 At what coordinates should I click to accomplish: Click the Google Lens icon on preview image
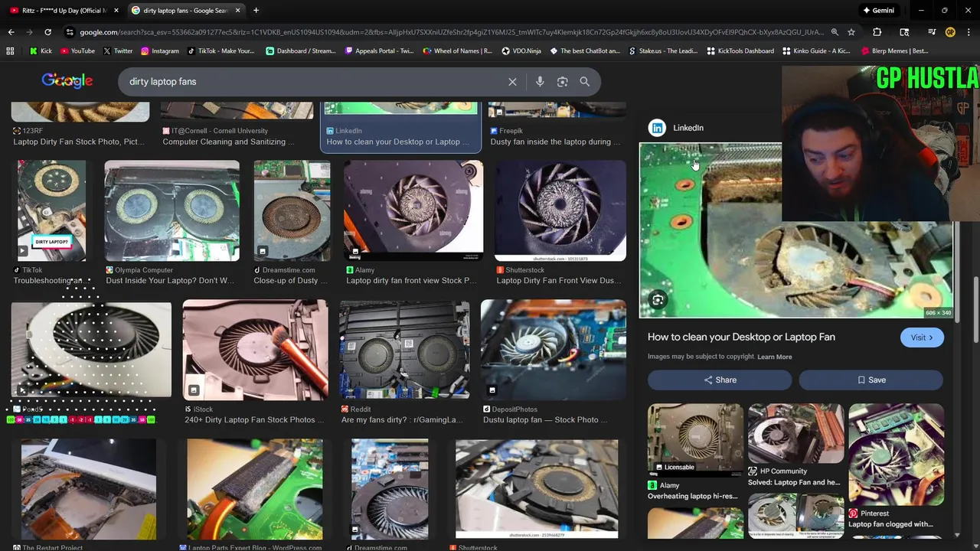pyautogui.click(x=658, y=299)
